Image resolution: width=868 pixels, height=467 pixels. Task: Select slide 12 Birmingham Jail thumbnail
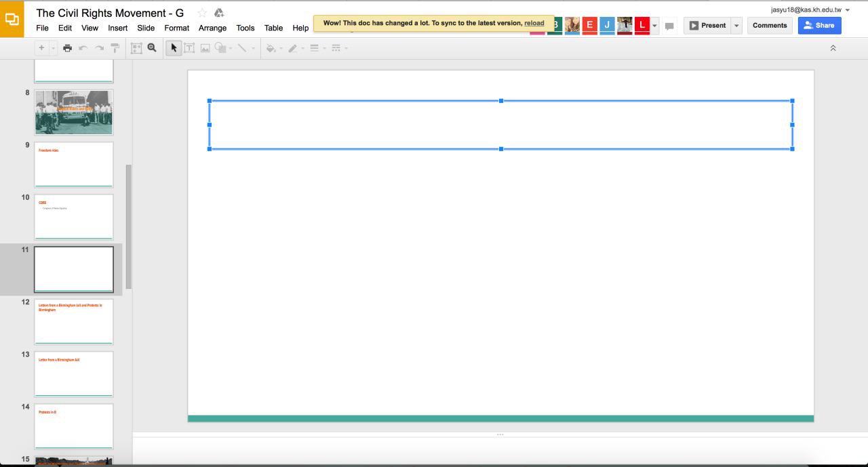[74, 321]
